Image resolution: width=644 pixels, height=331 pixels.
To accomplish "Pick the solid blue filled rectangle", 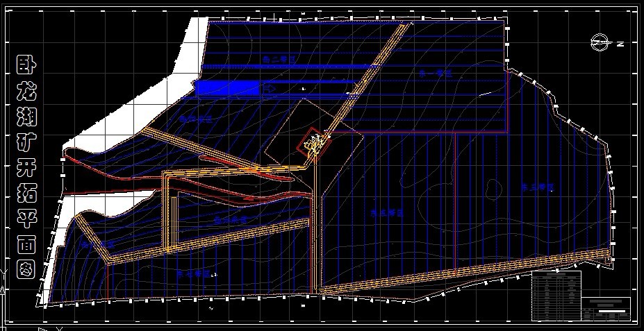I will pos(228,87).
